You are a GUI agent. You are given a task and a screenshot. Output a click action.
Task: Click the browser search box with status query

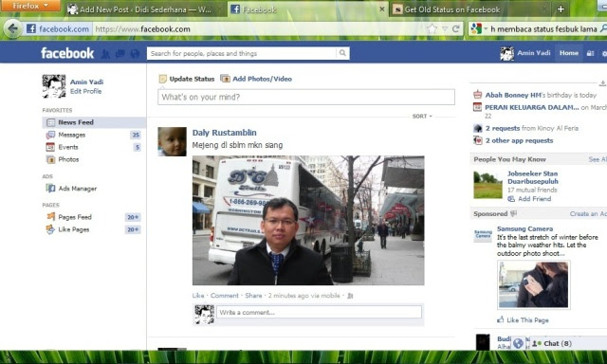[543, 29]
